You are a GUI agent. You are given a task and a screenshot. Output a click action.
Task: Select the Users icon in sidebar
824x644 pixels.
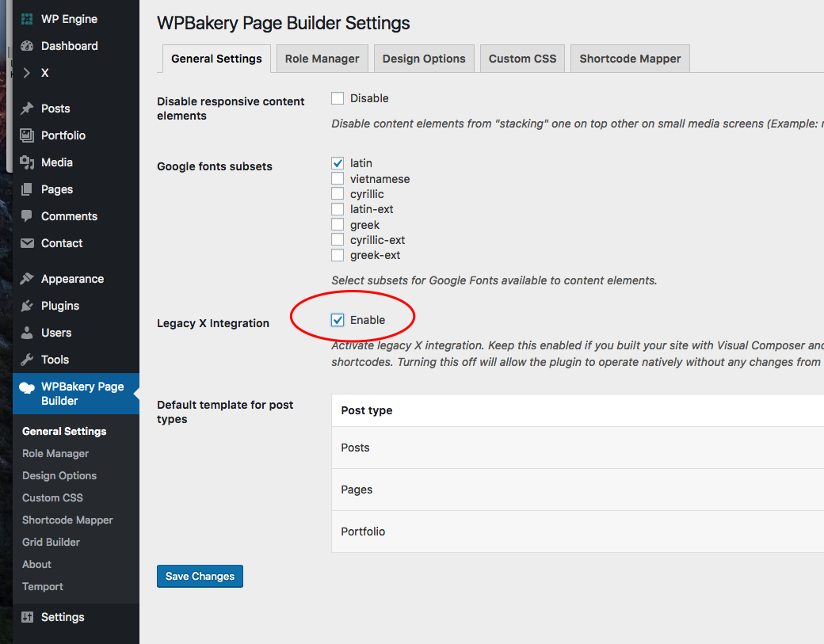(x=27, y=332)
